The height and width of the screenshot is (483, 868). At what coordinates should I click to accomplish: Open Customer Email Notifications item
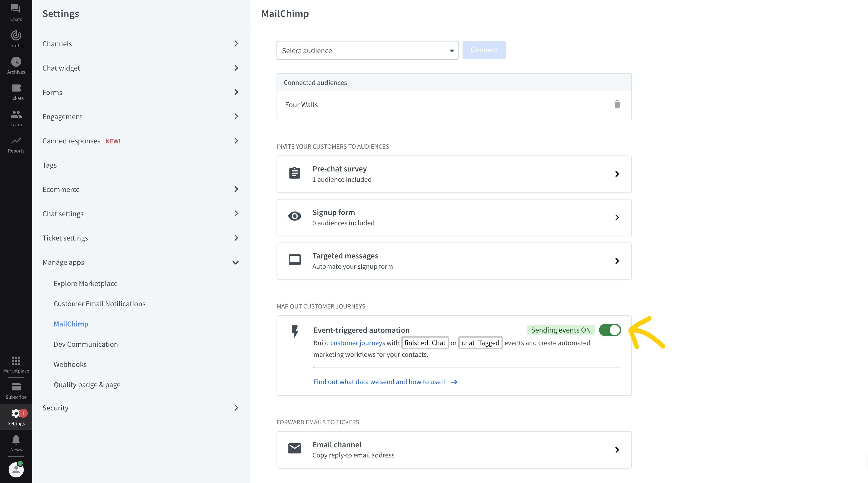(99, 304)
